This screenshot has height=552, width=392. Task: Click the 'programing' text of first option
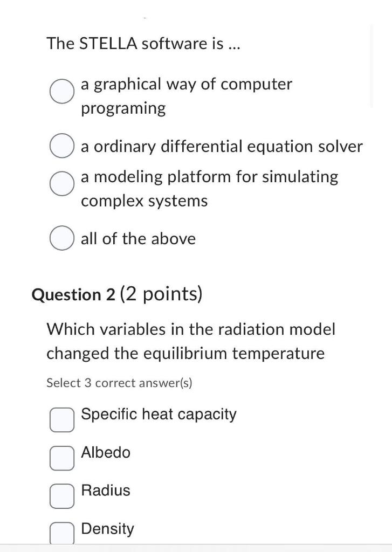125,108
